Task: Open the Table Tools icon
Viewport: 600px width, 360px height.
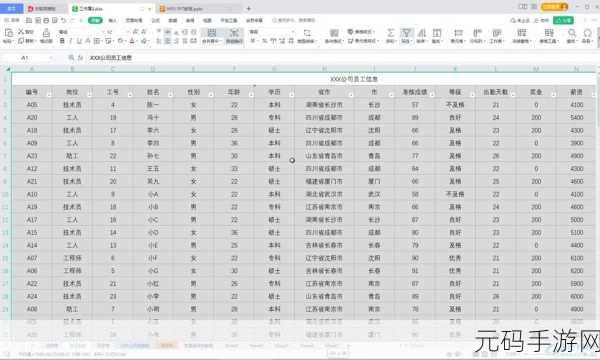Action: tap(549, 33)
